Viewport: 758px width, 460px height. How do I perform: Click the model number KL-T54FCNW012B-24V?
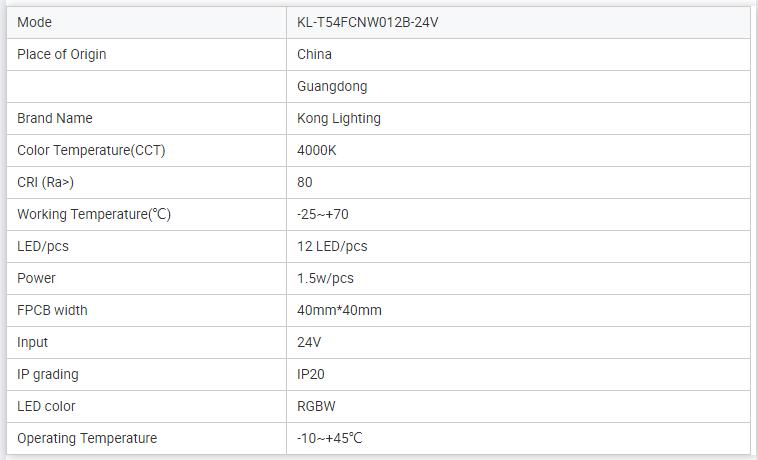[x=367, y=22]
